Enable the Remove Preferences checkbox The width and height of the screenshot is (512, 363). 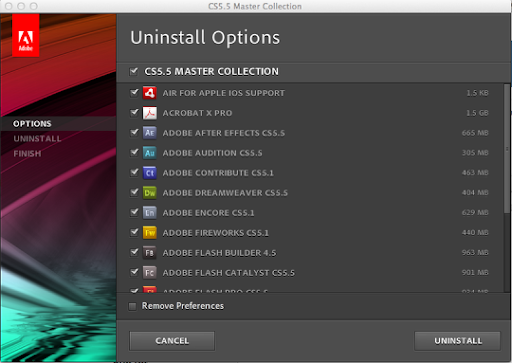[133, 306]
